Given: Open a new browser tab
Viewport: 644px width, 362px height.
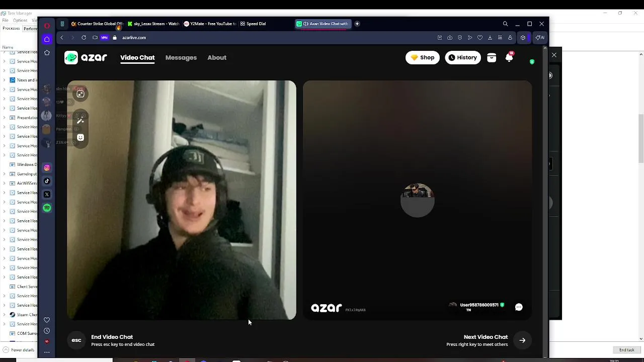Looking at the screenshot, I should (x=357, y=24).
